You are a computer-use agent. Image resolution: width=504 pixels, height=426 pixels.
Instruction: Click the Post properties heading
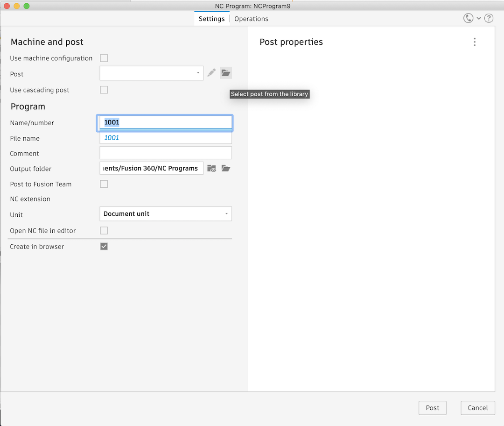tap(291, 42)
